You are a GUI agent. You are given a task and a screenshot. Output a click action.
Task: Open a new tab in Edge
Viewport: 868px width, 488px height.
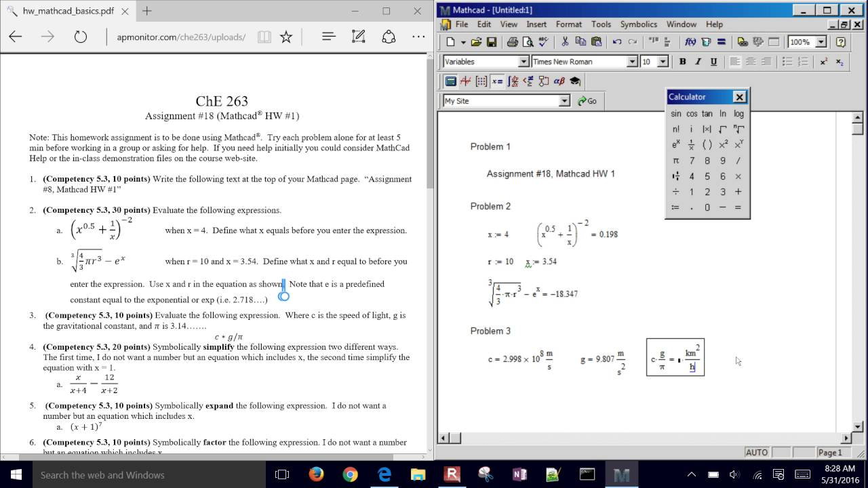coord(147,11)
